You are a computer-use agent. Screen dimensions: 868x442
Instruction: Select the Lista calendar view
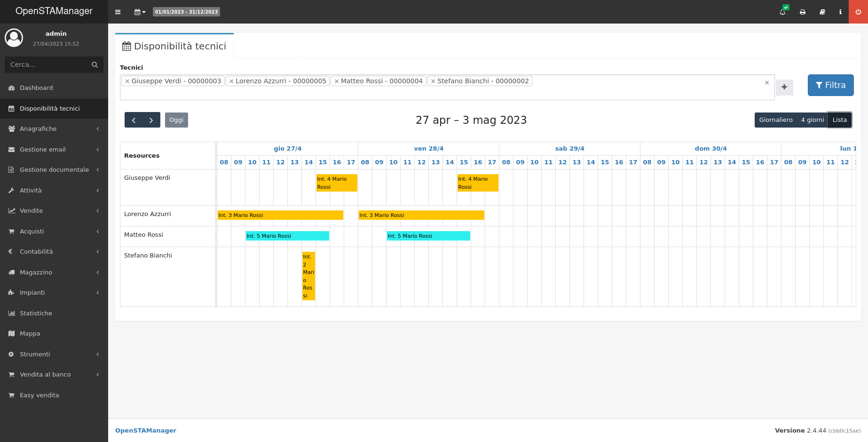coord(839,120)
